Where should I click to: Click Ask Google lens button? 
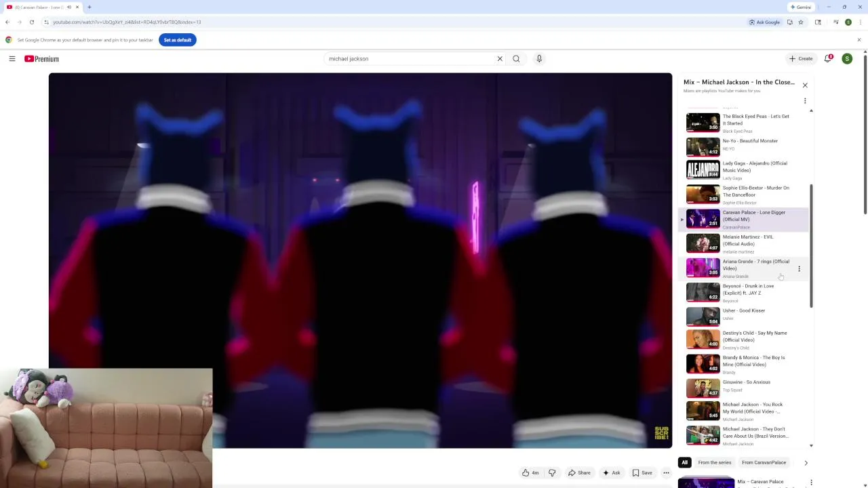[x=765, y=22]
